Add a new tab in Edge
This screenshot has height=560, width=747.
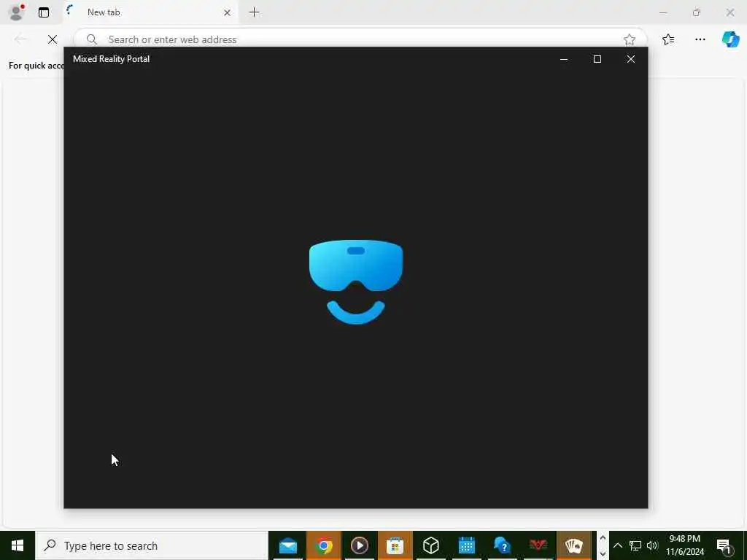point(255,12)
